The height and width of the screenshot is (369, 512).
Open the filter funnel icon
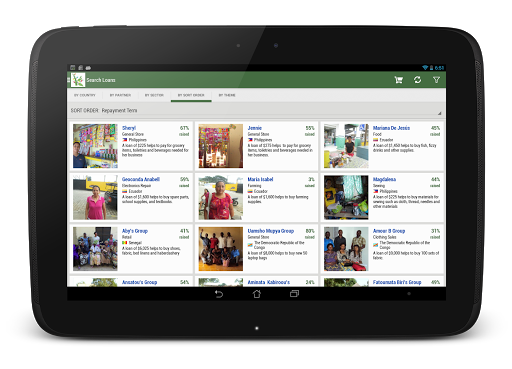436,80
